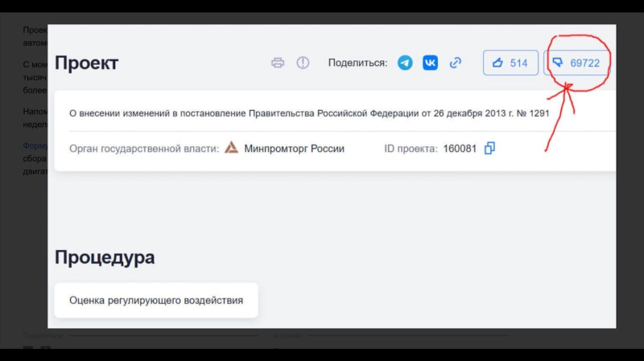The width and height of the screenshot is (644, 361).
Task: Click the project ID number 160081
Action: click(460, 149)
